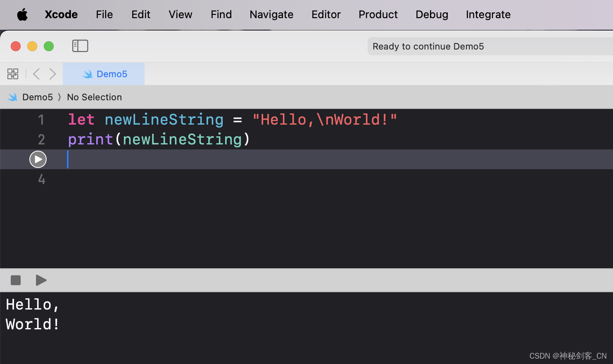Stop the playground execution
Image resolution: width=613 pixels, height=364 pixels.
pyautogui.click(x=16, y=280)
